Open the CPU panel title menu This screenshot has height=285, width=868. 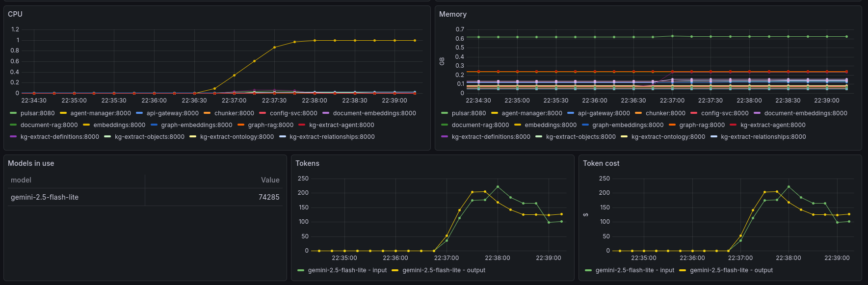tap(15, 14)
